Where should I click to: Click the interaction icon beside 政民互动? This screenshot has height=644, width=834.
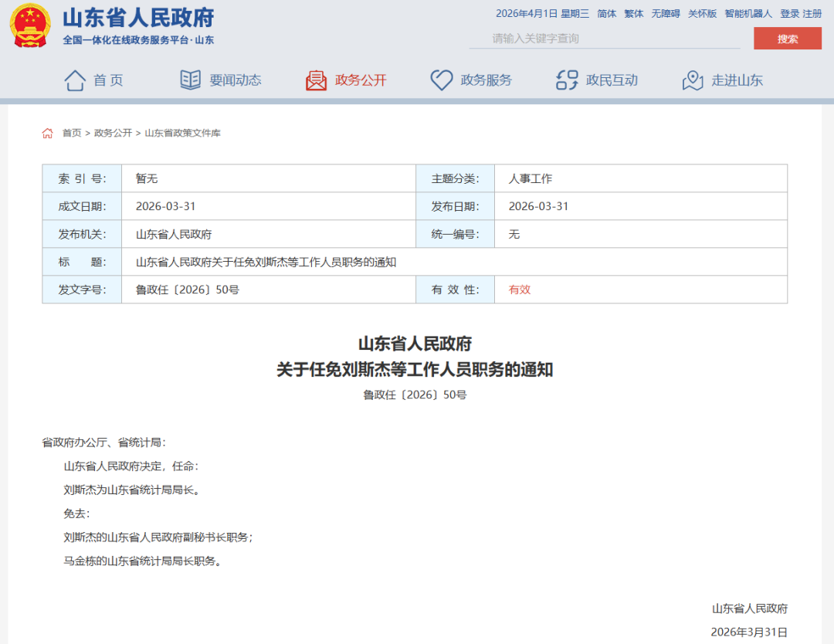[x=567, y=80]
